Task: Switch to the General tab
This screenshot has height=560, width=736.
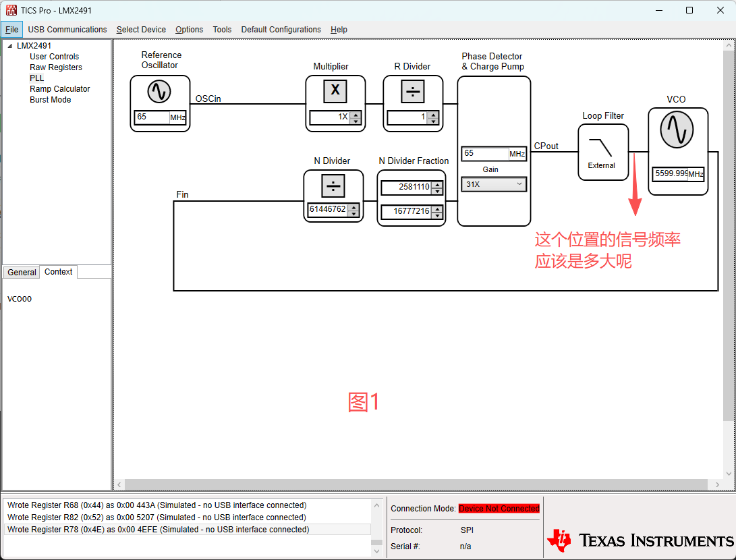Action: (22, 273)
